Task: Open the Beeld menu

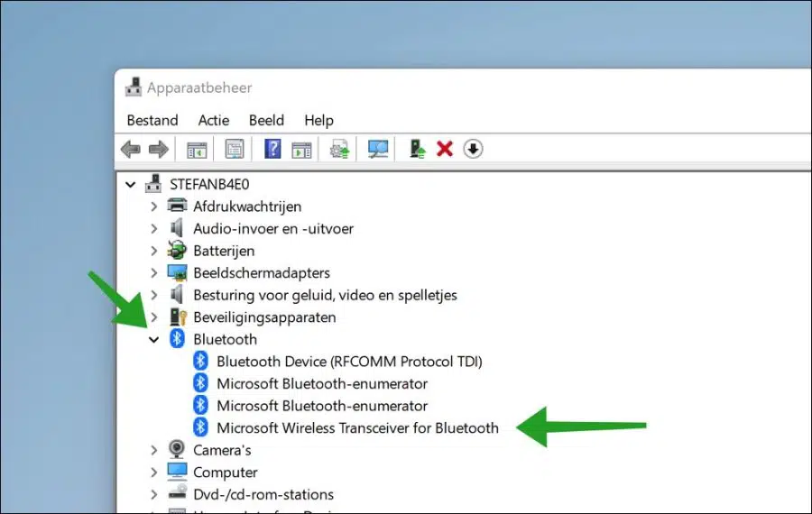Action: 266,120
